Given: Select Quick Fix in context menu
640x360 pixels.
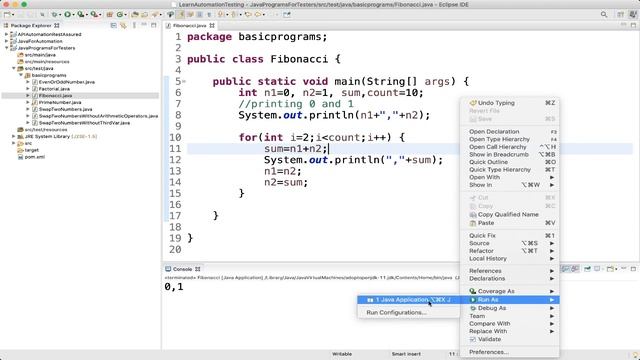Looking at the screenshot, I should point(510,236).
